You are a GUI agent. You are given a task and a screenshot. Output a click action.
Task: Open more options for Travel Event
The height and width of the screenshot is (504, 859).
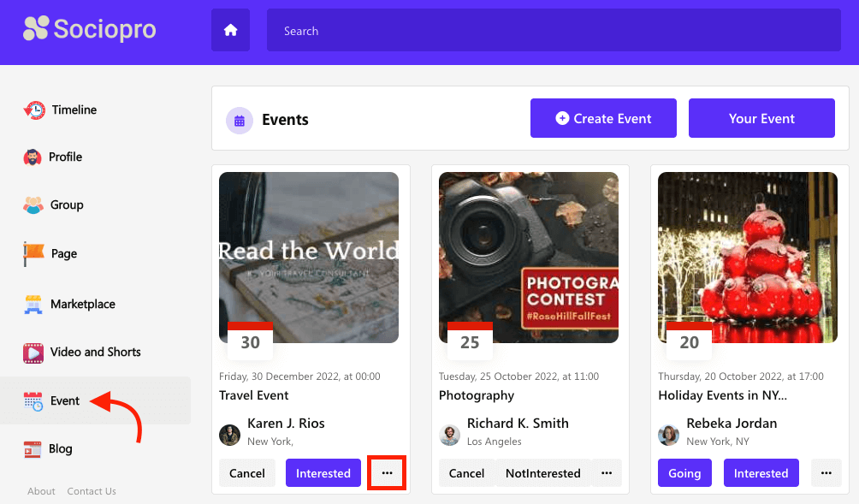click(387, 473)
